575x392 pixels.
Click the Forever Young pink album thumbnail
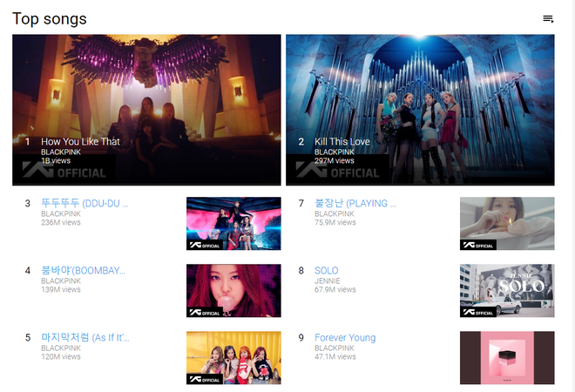pyautogui.click(x=507, y=358)
